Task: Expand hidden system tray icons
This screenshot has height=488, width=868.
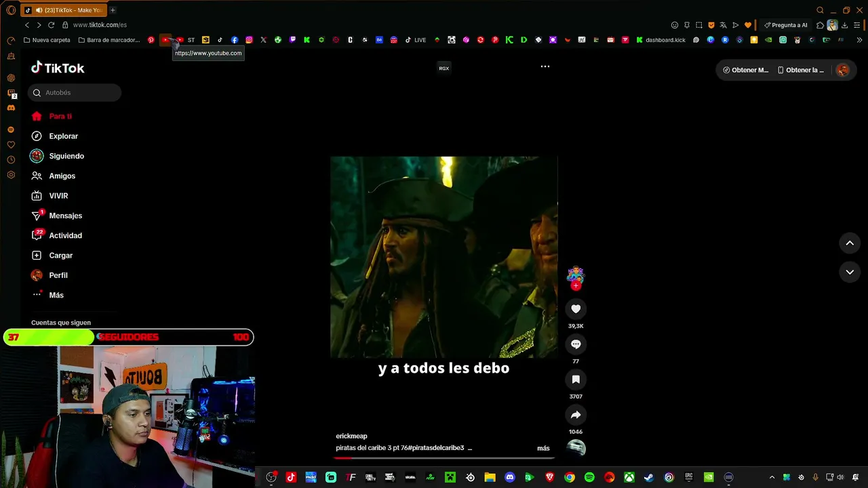Action: 772,477
